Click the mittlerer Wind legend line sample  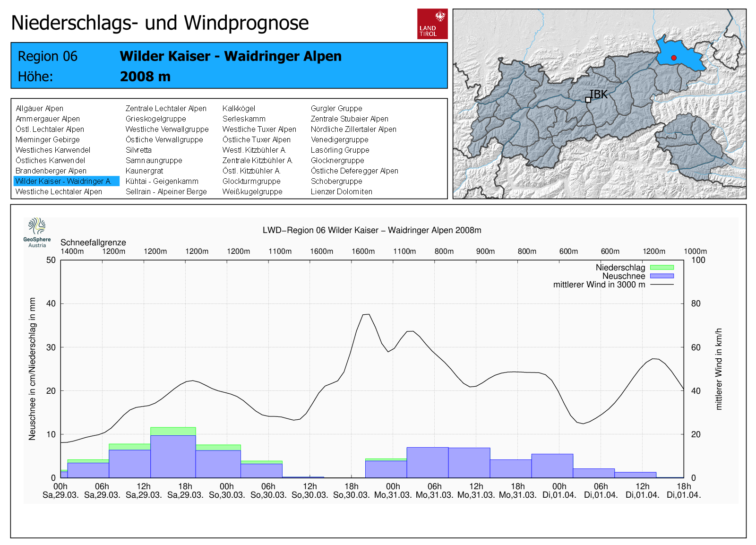click(661, 285)
